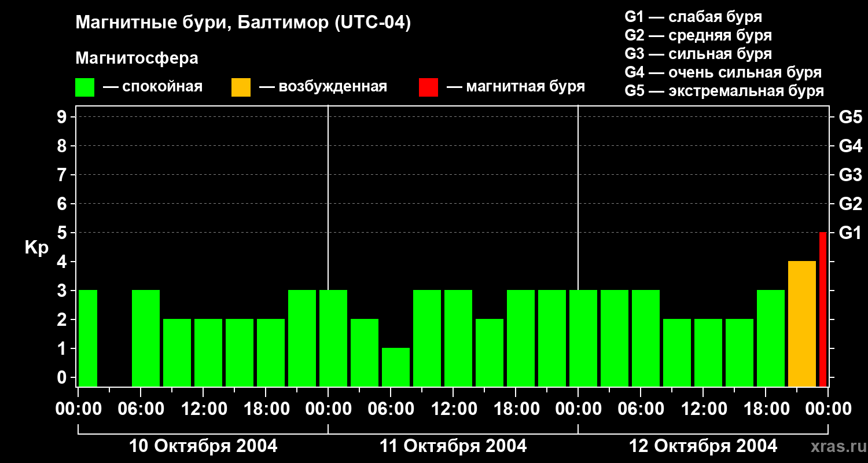Click the Kp value 7 on the left axis

63,175
